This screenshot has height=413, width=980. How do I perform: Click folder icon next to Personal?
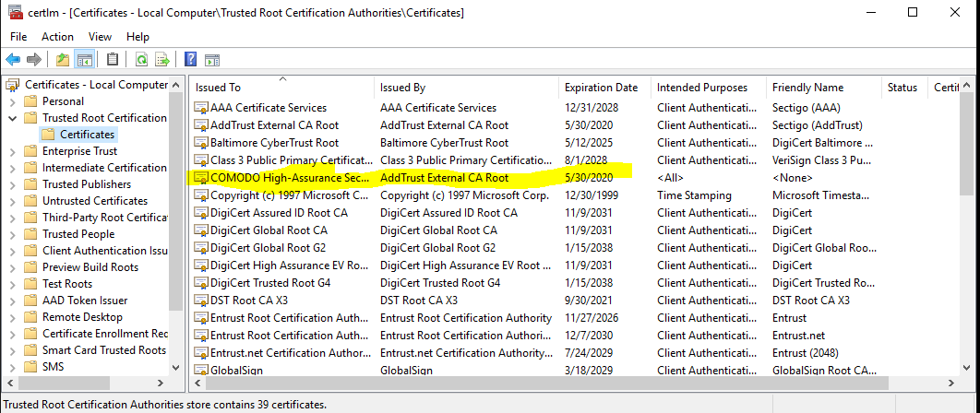point(30,101)
